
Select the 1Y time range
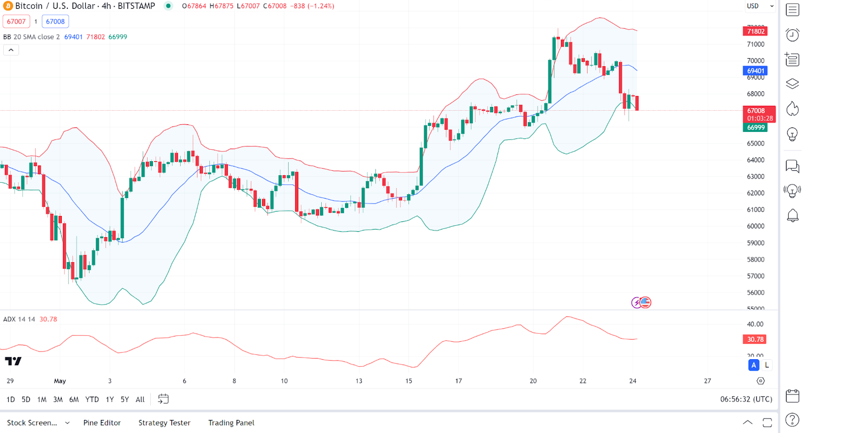coord(110,399)
